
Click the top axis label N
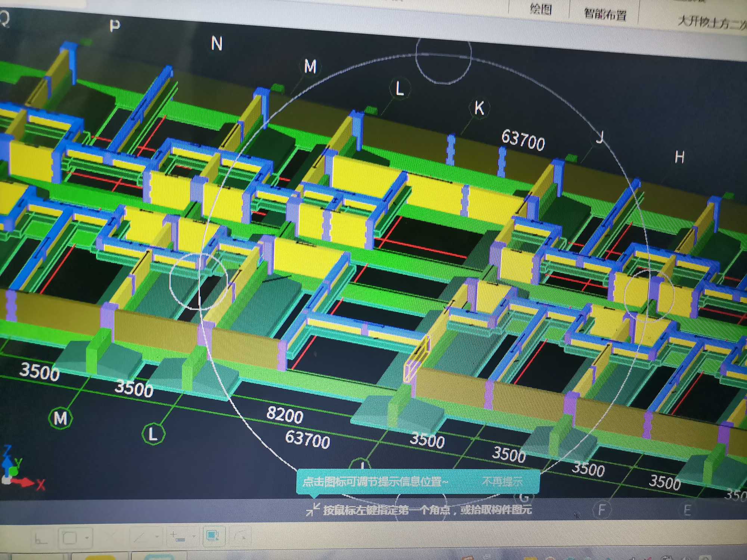pos(217,43)
